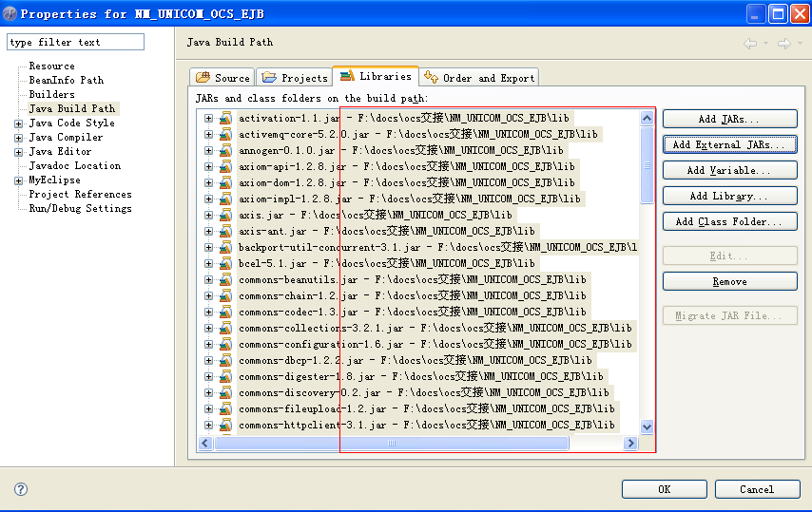Expand the axis.jar entry
The image size is (812, 512).
(208, 215)
